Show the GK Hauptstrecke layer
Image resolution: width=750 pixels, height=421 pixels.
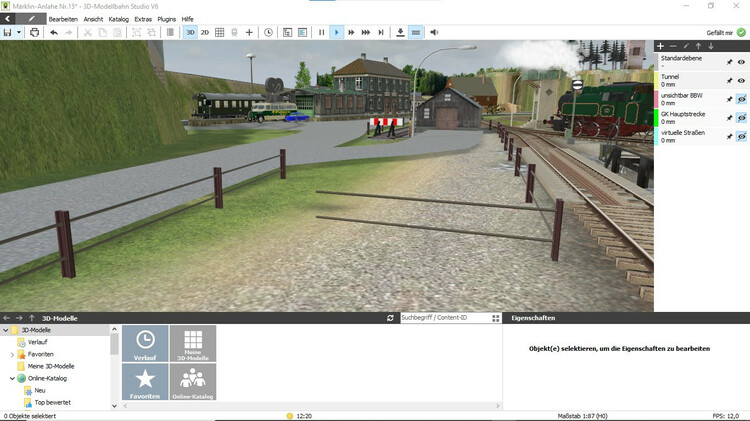click(x=741, y=117)
